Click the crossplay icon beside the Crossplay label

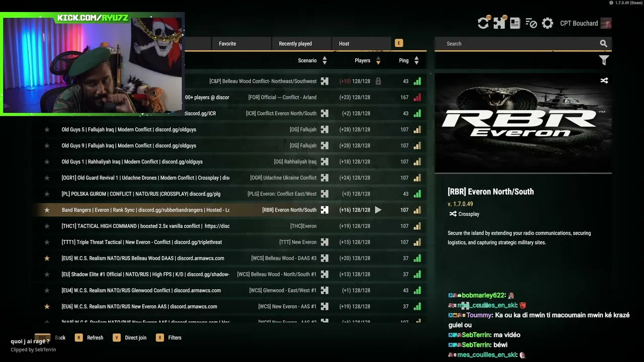[x=453, y=214]
